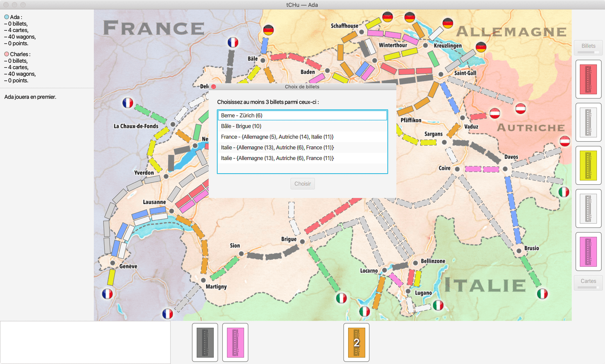Click Italian flag below Brusio

542,294
